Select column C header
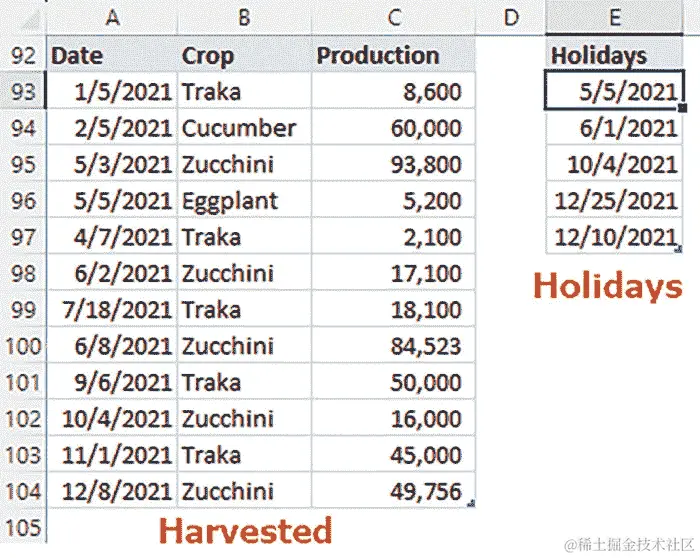700x558 pixels. click(x=393, y=17)
